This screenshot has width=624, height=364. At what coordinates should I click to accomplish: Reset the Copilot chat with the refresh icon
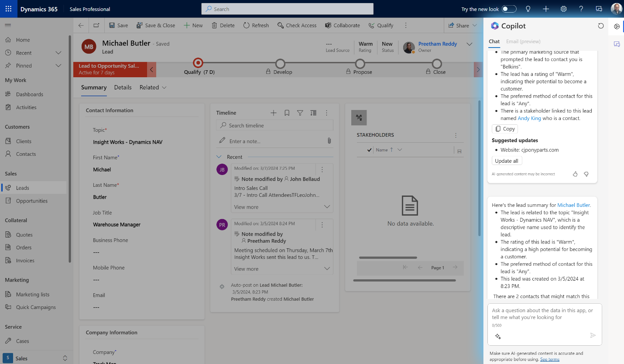pos(601,26)
